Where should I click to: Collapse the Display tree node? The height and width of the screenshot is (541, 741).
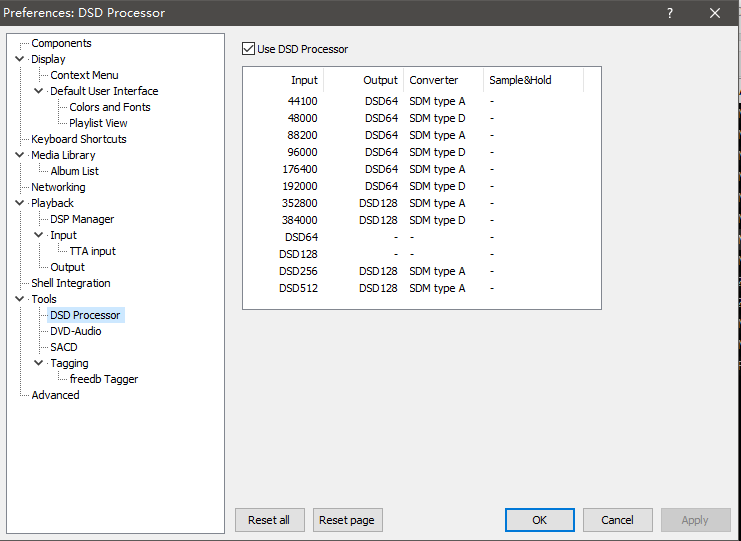pyautogui.click(x=20, y=59)
